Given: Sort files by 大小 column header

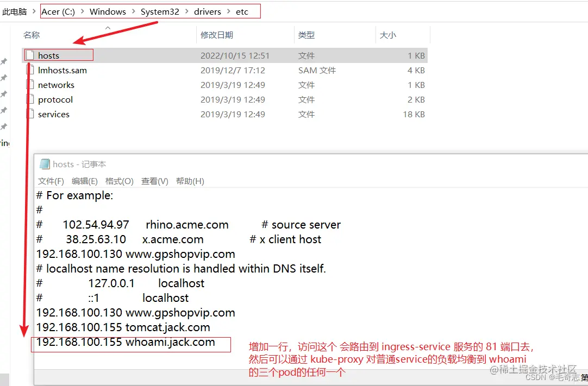Looking at the screenshot, I should tap(388, 35).
